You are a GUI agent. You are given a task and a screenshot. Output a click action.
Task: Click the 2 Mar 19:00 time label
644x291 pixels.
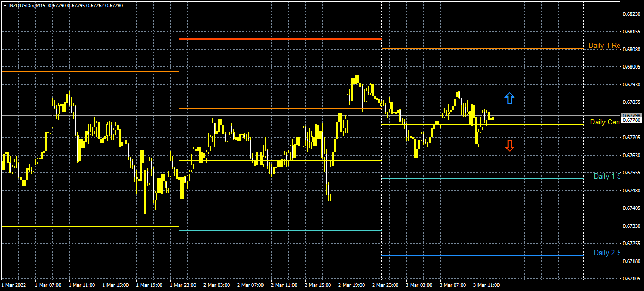pos(352,285)
